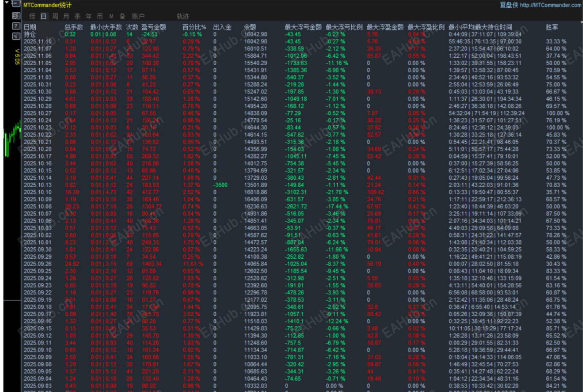Click balance value 10332.03

click(x=255, y=386)
